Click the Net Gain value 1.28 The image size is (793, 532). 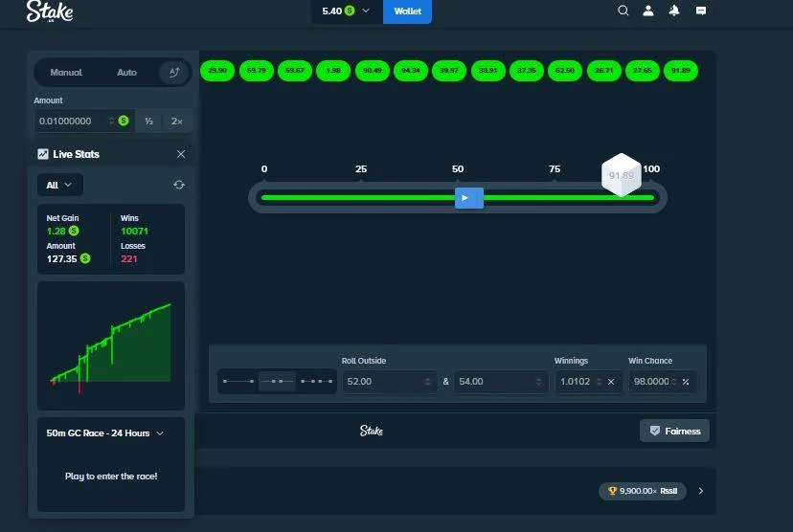click(x=57, y=231)
